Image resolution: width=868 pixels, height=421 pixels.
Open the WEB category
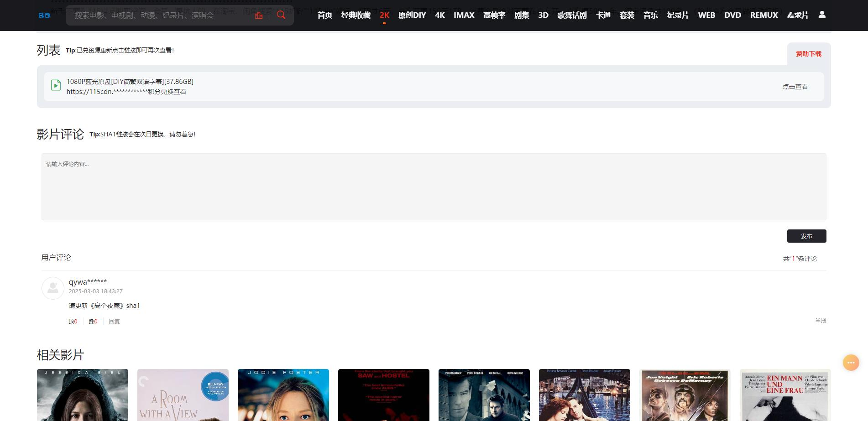click(706, 15)
